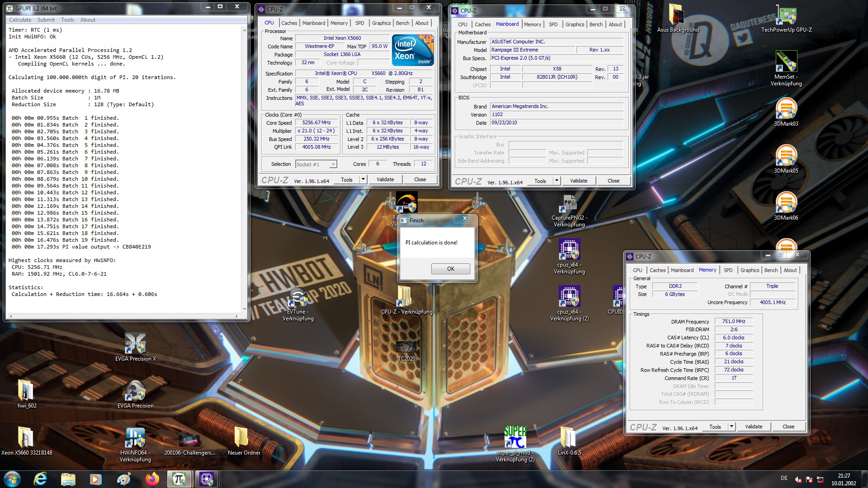
Task: Open Firefox from taskbar
Action: click(x=152, y=479)
